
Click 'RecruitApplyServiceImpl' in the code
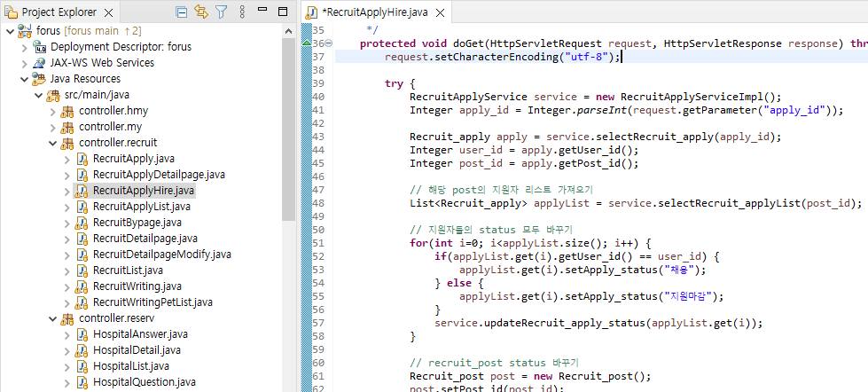692,97
